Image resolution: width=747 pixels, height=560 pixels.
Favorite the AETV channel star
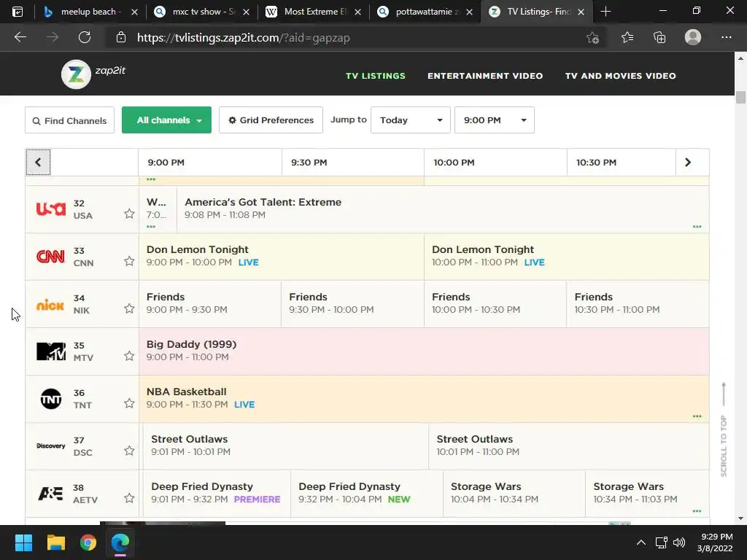pos(129,498)
